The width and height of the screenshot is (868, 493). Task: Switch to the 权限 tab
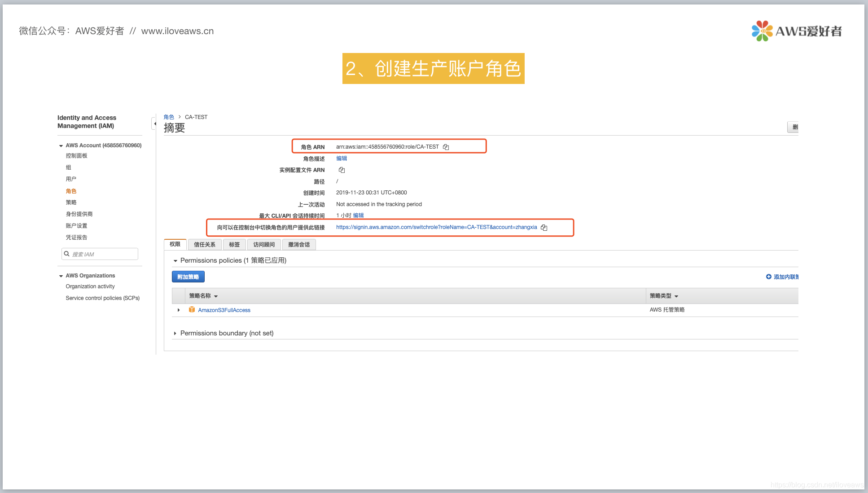[175, 244]
